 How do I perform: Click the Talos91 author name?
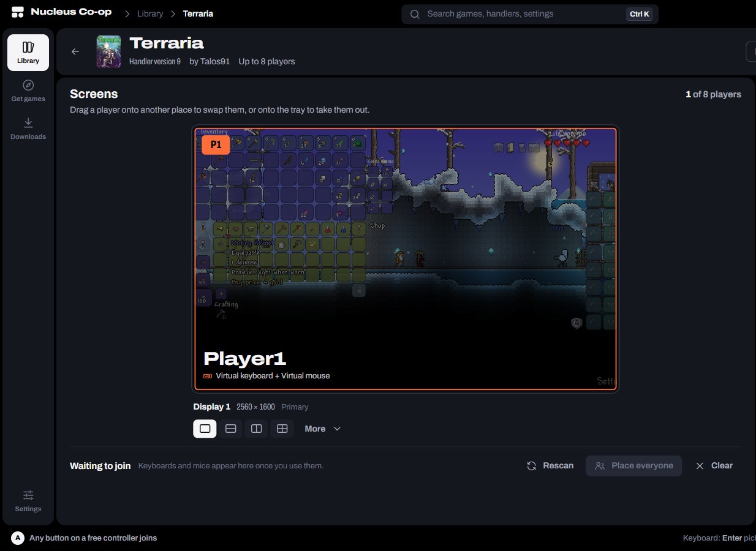click(x=214, y=61)
